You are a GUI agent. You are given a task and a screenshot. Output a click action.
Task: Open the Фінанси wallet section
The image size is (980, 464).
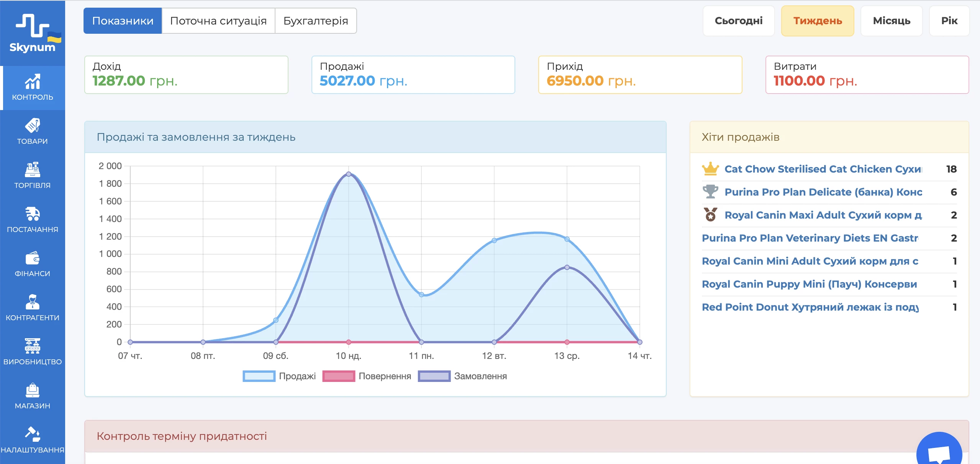pyautogui.click(x=33, y=264)
